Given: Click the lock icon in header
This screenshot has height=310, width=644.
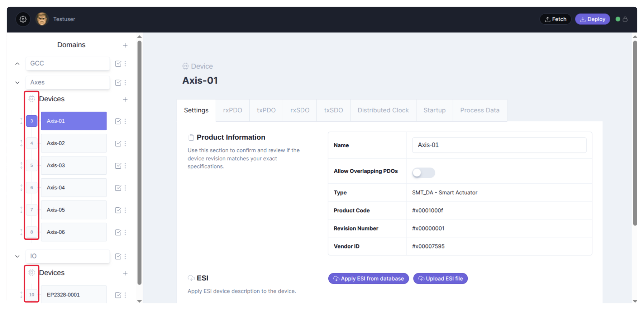Looking at the screenshot, I should click(625, 19).
